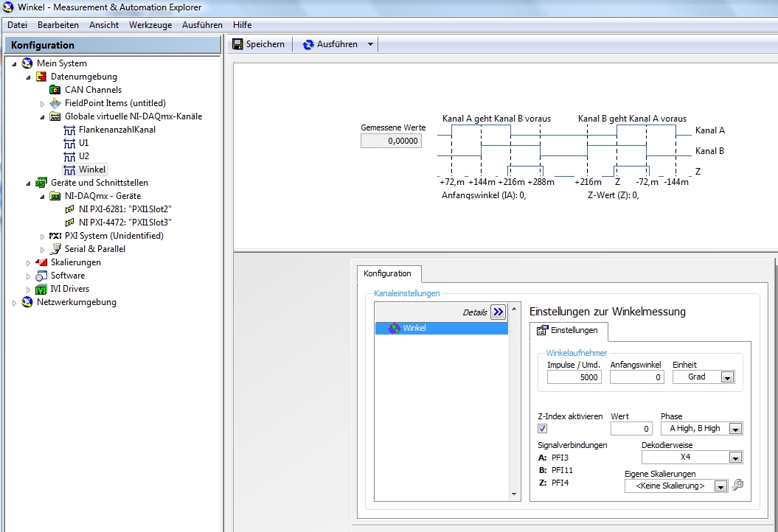Image resolution: width=778 pixels, height=532 pixels.
Task: Collapse the Mein System tree node
Action: 14,64
